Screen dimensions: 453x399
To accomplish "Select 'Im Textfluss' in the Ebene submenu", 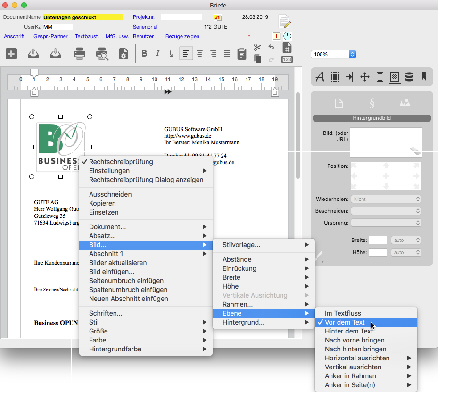I will pyautogui.click(x=366, y=313).
